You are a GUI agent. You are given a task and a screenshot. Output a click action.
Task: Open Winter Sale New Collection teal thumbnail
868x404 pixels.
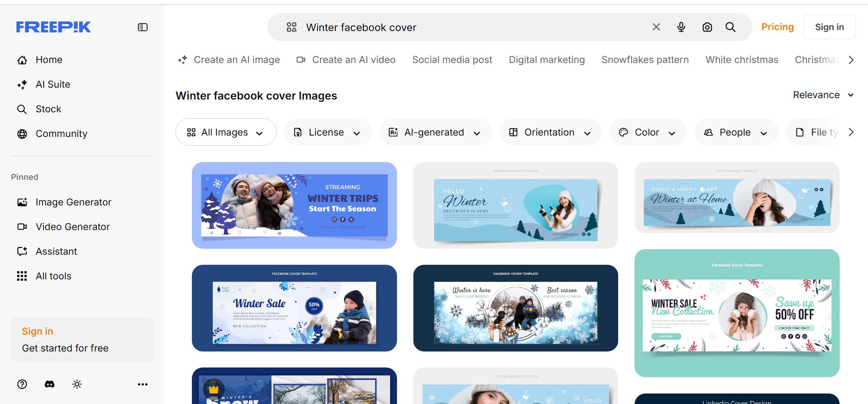[737, 313]
